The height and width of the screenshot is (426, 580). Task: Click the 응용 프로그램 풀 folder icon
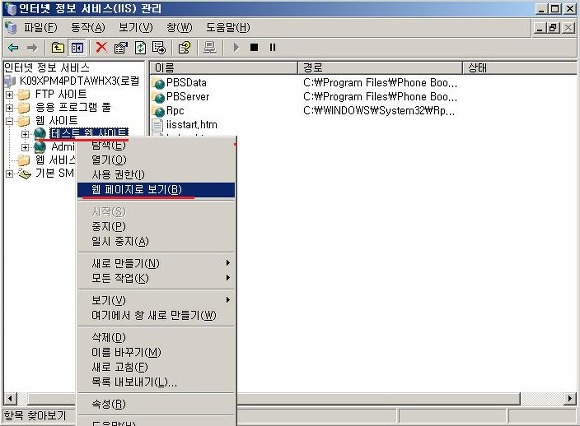[24, 108]
